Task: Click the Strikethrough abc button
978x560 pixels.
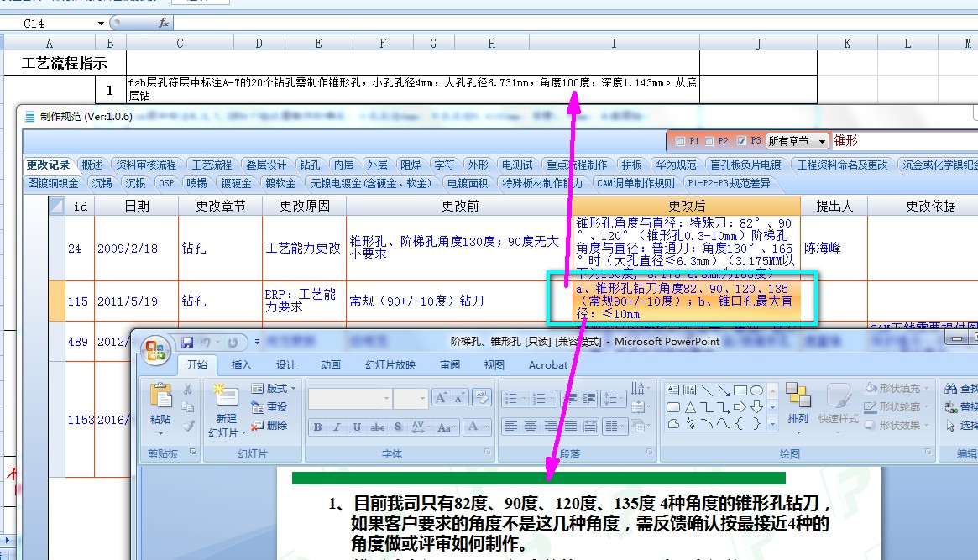Action: tap(378, 427)
